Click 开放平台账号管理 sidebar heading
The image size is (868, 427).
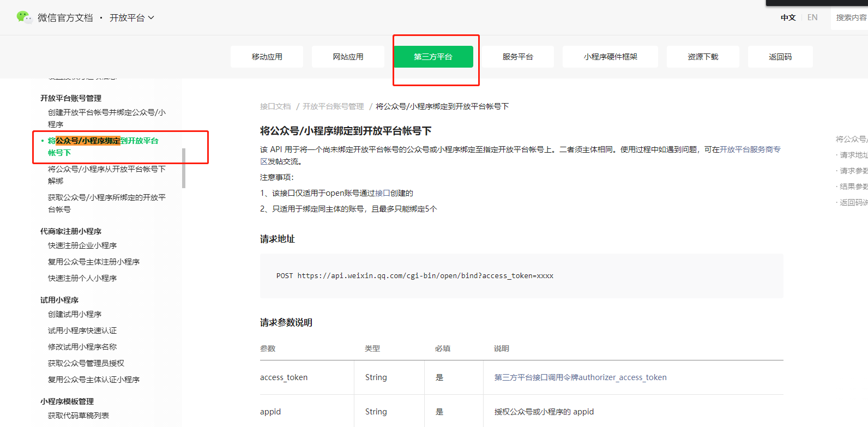(x=71, y=98)
